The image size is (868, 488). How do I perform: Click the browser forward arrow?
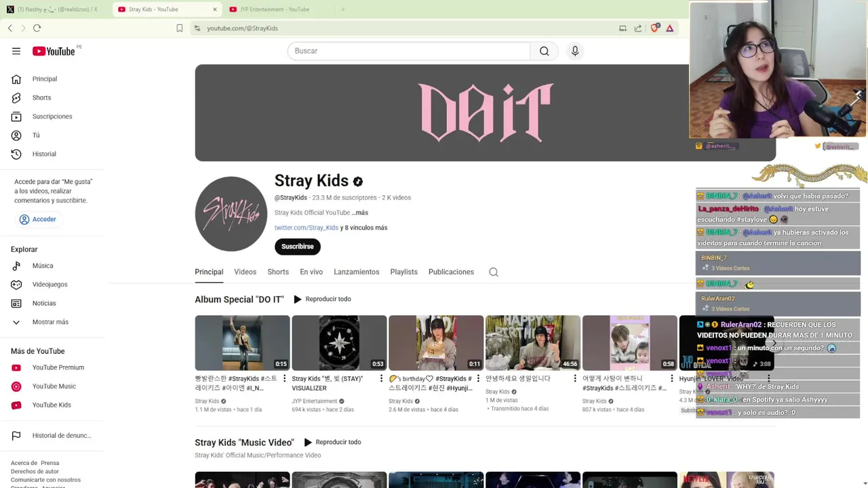pos(23,28)
